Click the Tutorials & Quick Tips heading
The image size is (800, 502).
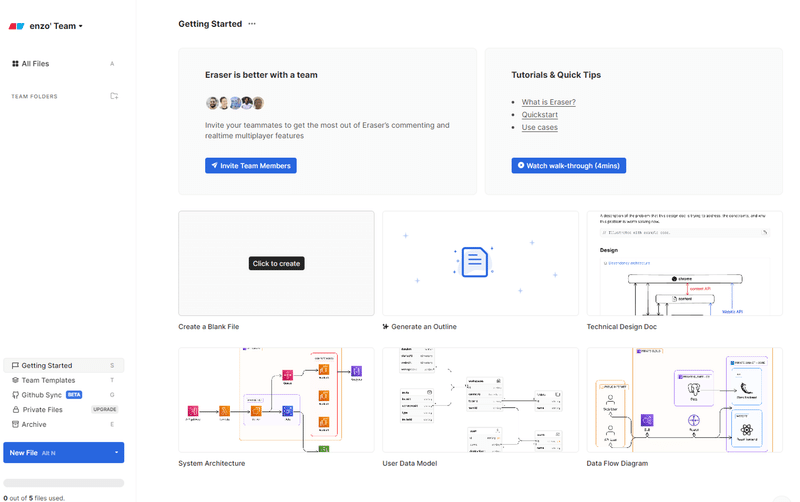point(556,75)
